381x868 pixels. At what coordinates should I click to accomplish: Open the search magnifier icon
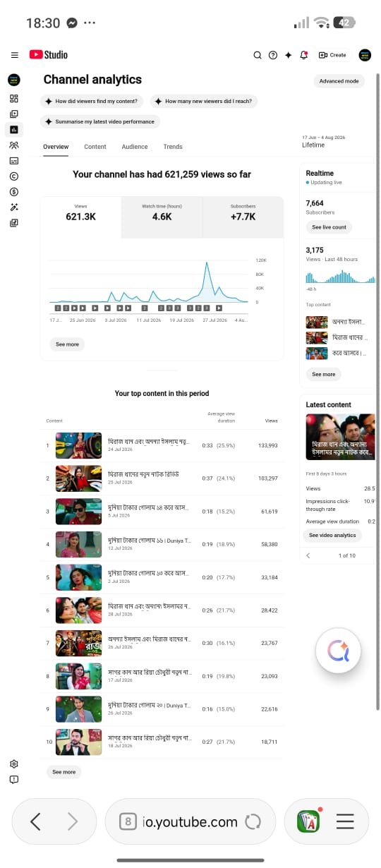258,55
